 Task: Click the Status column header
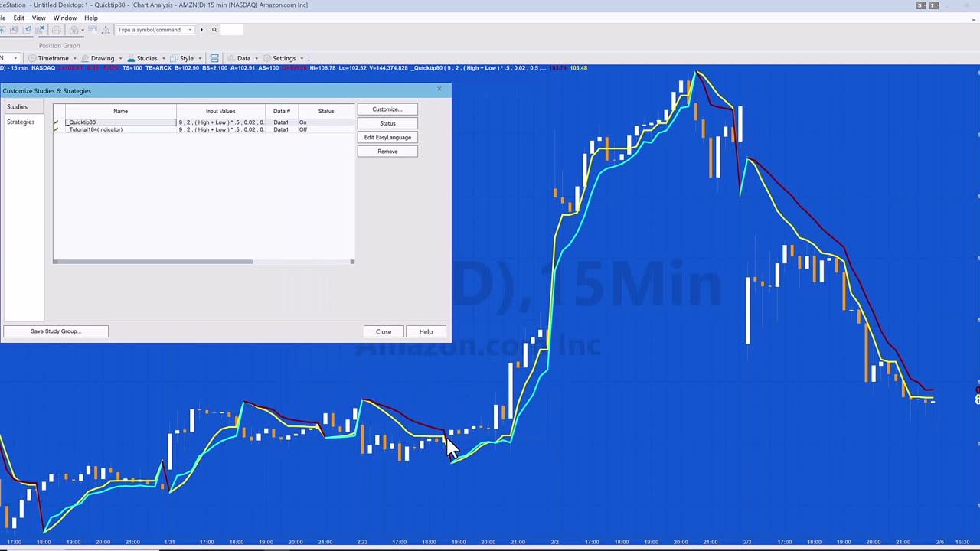(x=326, y=111)
